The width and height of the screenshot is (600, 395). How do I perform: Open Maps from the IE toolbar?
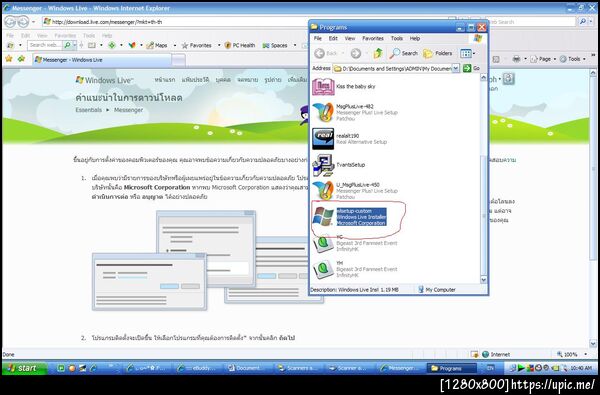pyautogui.click(x=157, y=45)
